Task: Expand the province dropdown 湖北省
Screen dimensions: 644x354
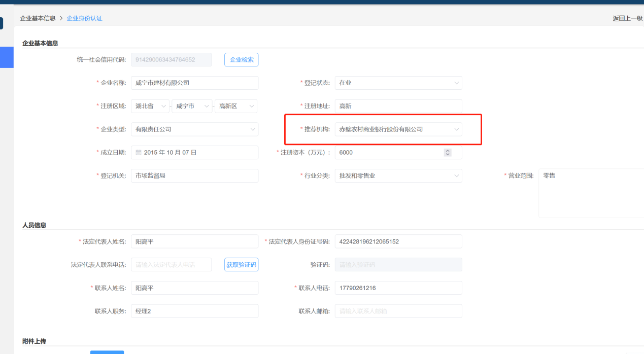Action: 150,106
